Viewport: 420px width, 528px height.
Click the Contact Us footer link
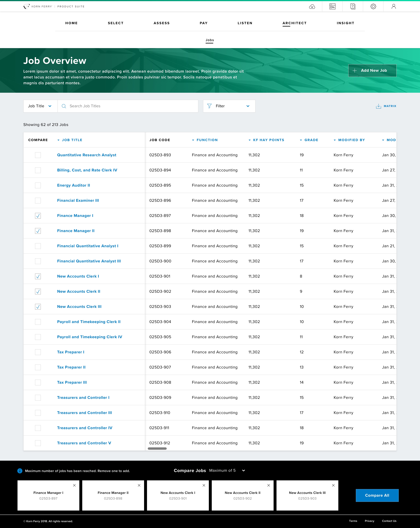point(389,521)
